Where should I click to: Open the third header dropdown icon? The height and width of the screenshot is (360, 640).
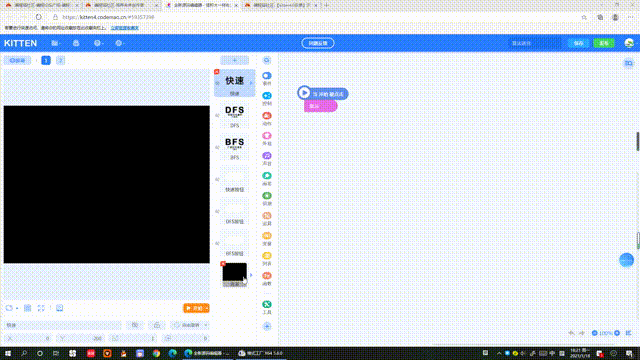point(98,43)
